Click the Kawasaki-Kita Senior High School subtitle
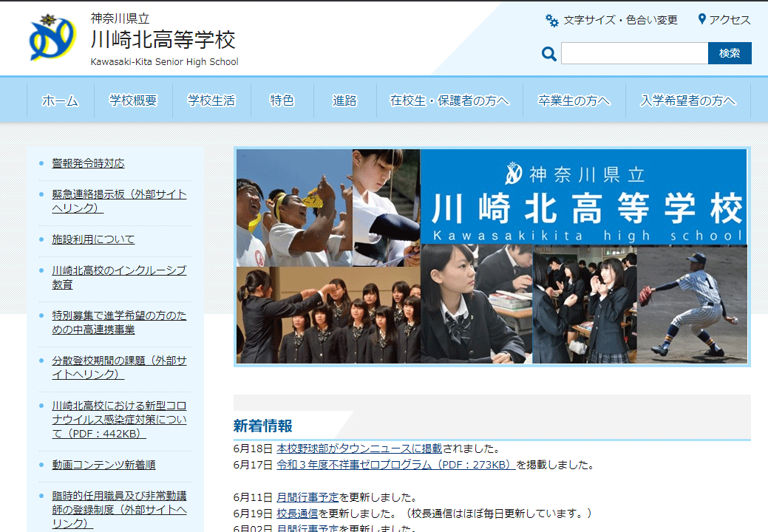Image resolution: width=768 pixels, height=532 pixels. click(x=165, y=61)
